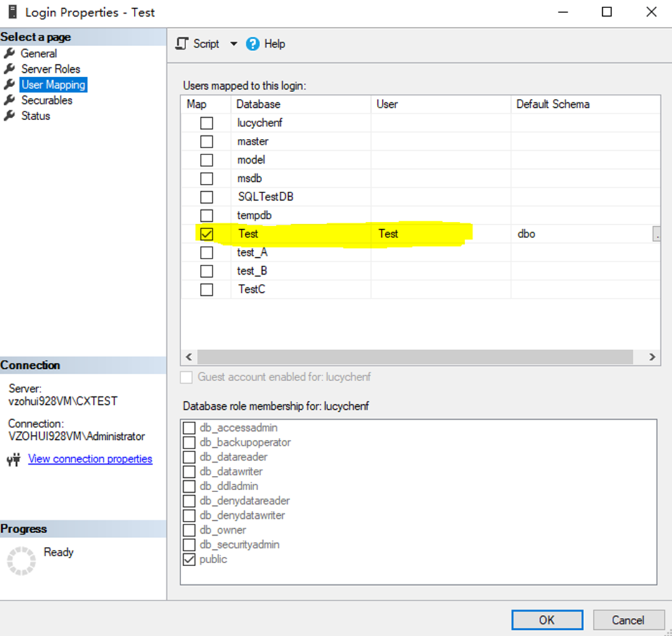Image resolution: width=672 pixels, height=636 pixels.
Task: Toggle db_denydatareader role checkbox
Action: coord(189,501)
